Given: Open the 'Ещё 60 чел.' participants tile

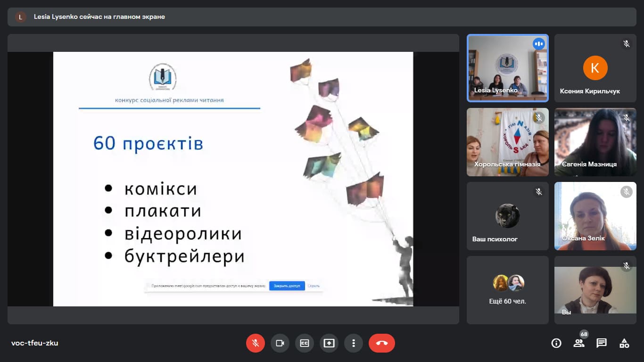Looking at the screenshot, I should point(508,290).
